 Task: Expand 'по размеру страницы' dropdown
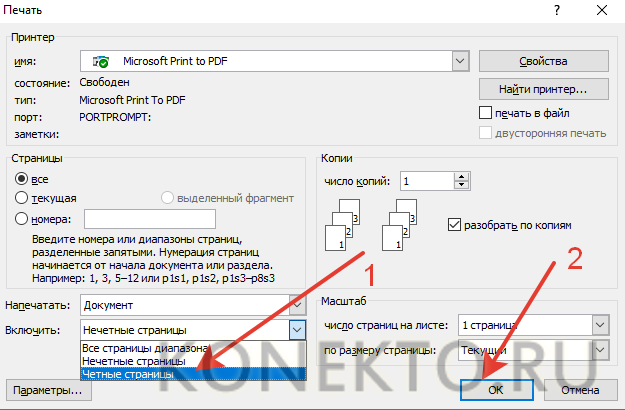tap(599, 351)
